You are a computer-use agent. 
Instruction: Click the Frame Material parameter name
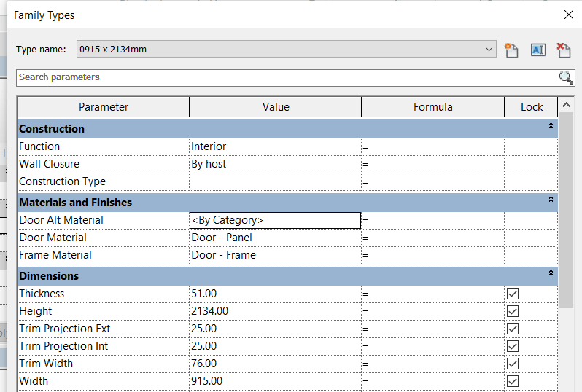point(55,255)
